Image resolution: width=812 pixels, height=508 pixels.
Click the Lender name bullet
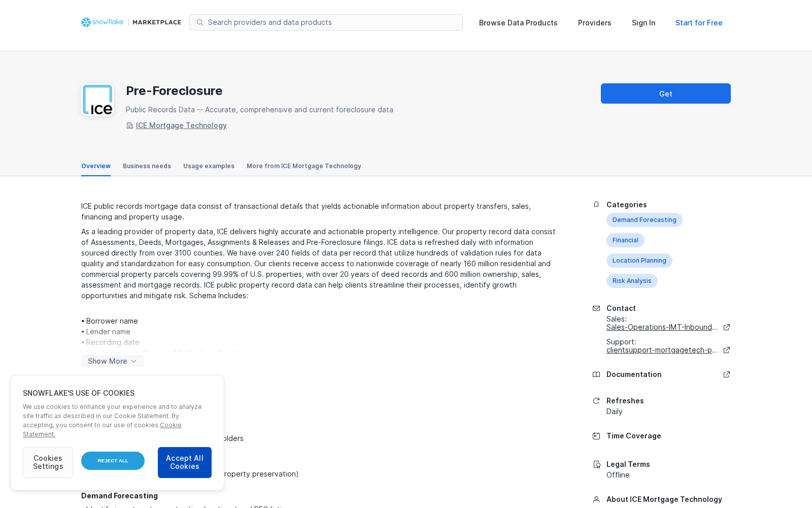(x=106, y=332)
